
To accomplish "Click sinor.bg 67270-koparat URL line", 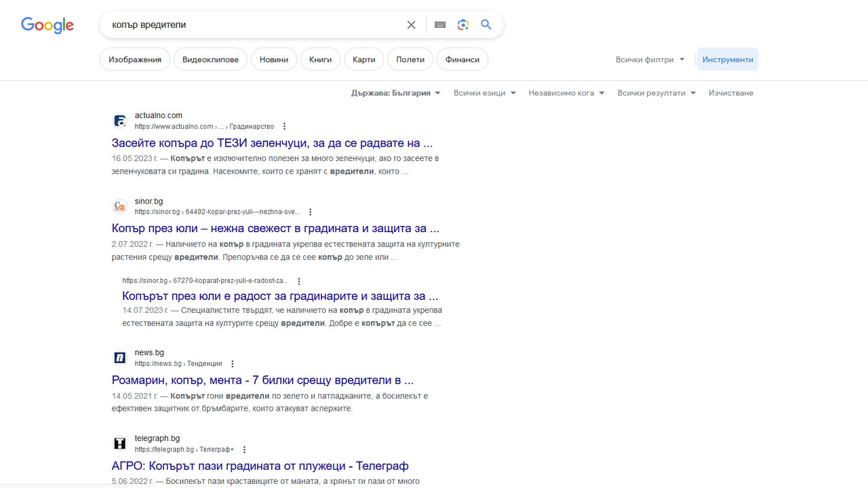I will pyautogui.click(x=205, y=280).
